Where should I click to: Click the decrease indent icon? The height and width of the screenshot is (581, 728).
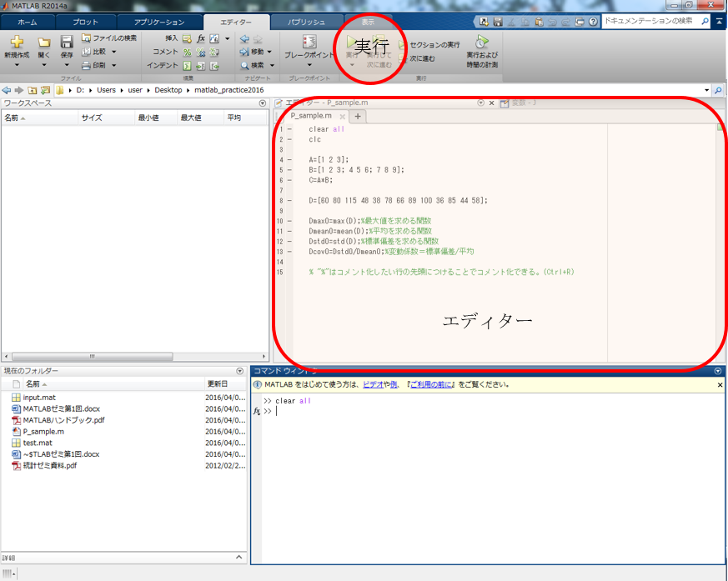[214, 66]
